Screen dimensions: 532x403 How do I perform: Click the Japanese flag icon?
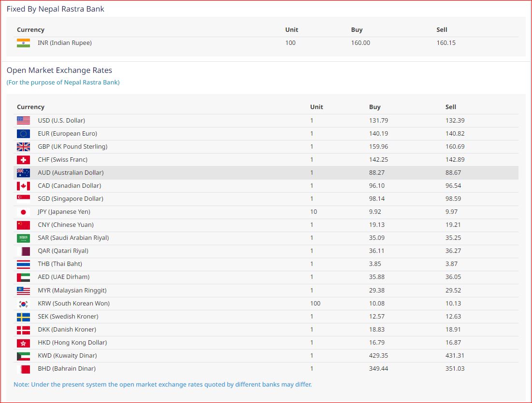click(23, 212)
